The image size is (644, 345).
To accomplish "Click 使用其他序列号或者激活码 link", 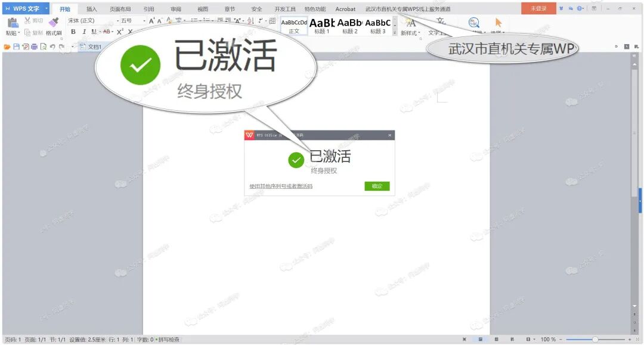I will click(281, 187).
